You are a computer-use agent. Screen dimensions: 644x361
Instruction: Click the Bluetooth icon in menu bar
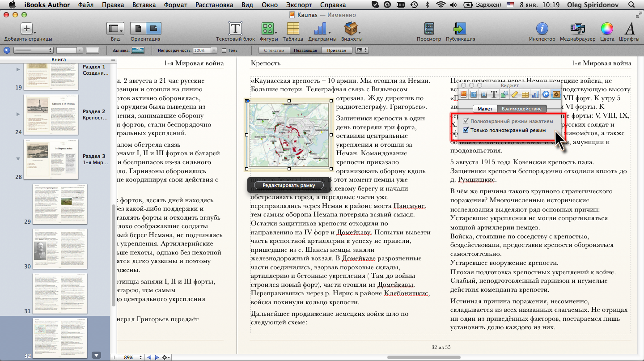427,5
